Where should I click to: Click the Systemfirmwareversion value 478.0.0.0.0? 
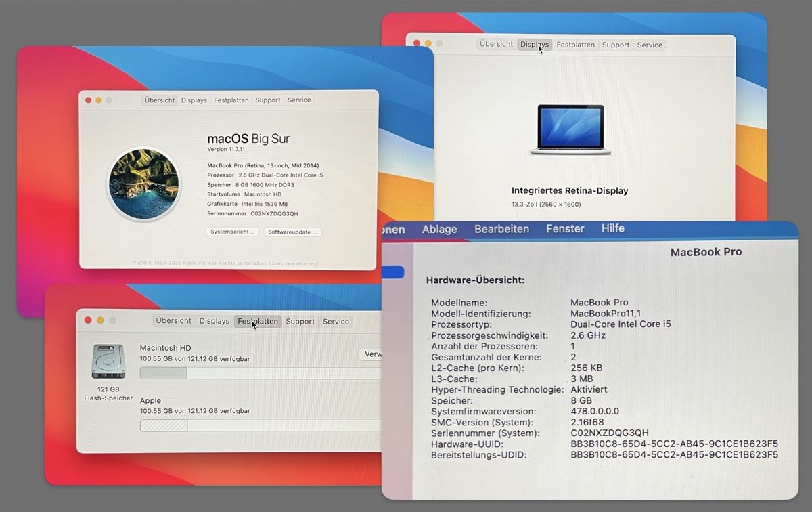595,411
